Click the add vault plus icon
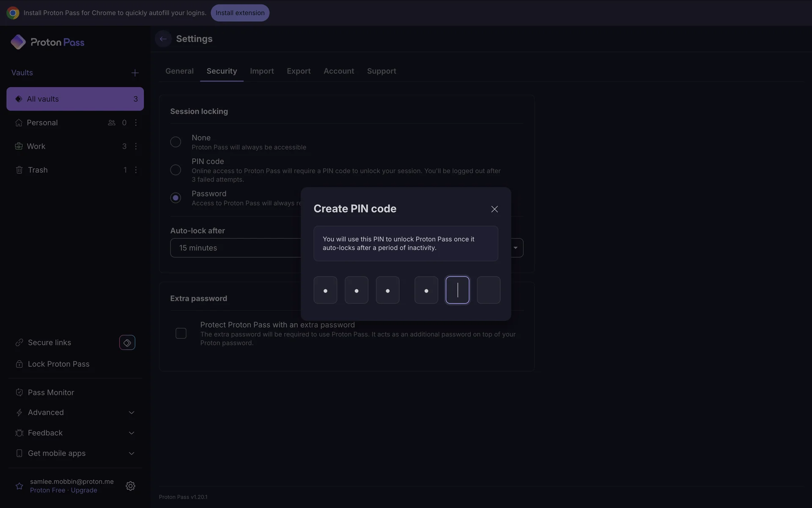The image size is (812, 508). (x=134, y=73)
